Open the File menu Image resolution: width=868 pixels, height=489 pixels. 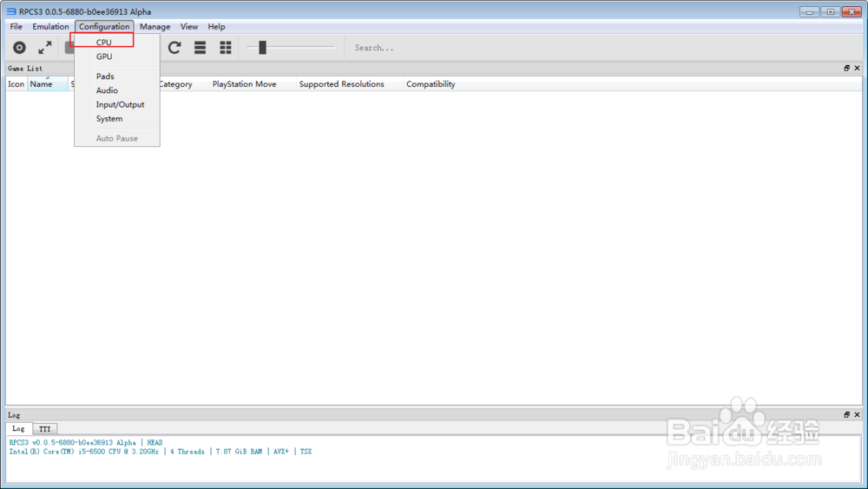pyautogui.click(x=16, y=27)
